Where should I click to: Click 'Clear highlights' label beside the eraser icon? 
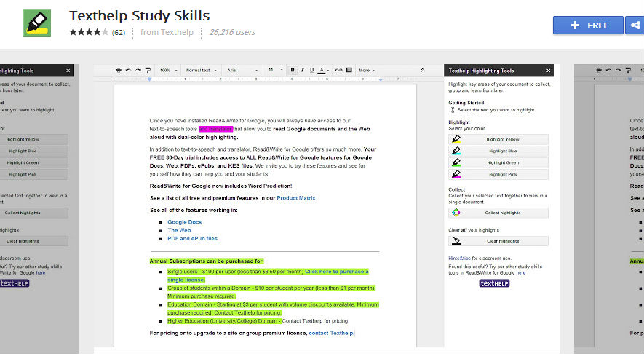pos(503,241)
